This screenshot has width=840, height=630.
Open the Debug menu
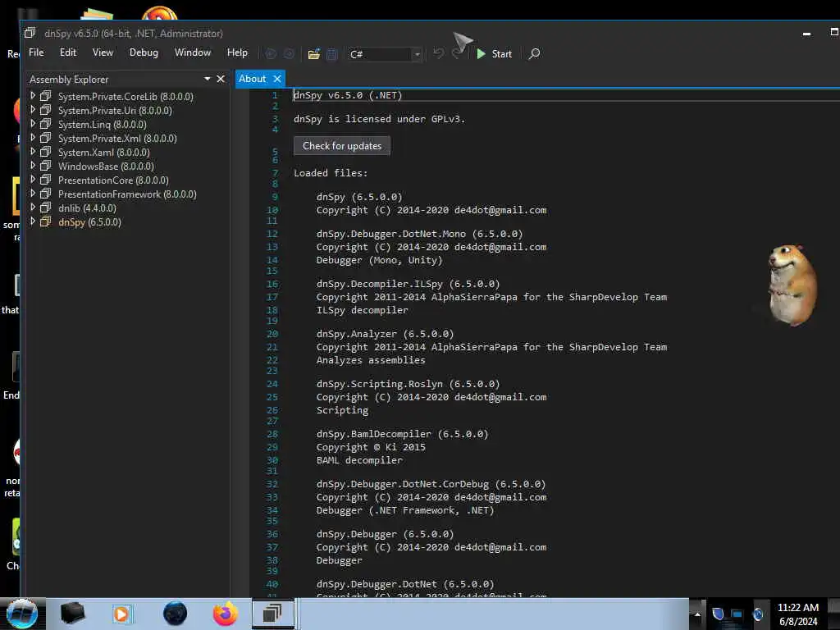(x=144, y=52)
